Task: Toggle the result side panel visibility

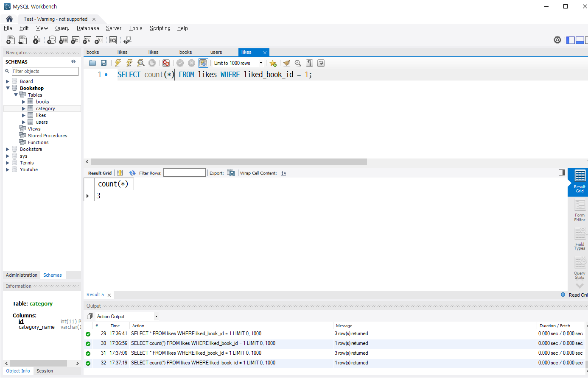Action: [x=562, y=172]
